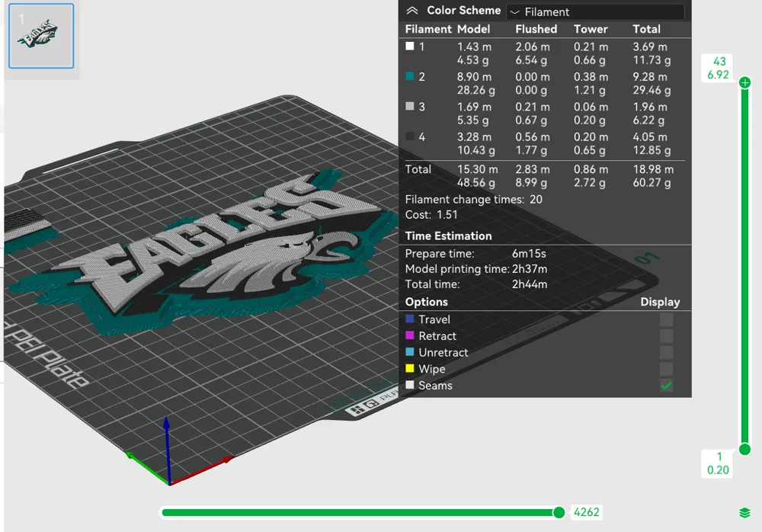Select the plate 1 thumbnail

pos(40,35)
